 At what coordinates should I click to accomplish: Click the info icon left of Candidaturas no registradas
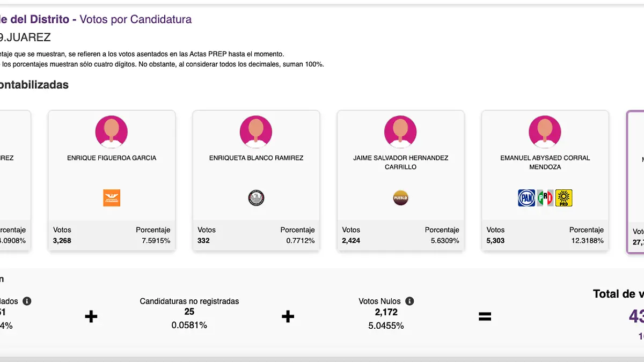[x=27, y=301]
